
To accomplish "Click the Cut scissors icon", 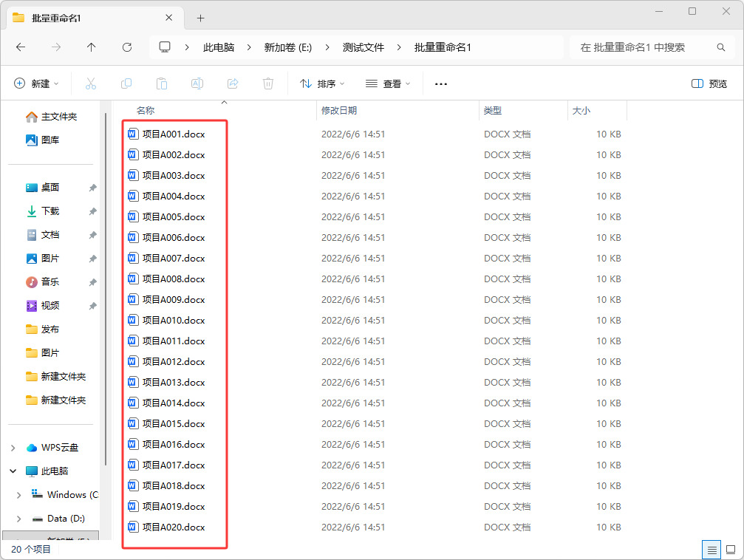I will click(x=91, y=84).
